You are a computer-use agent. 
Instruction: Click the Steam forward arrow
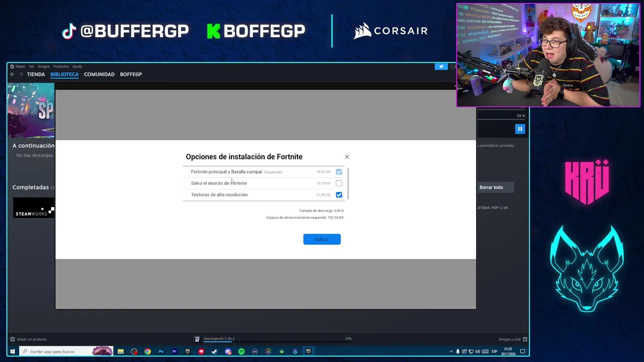[21, 74]
